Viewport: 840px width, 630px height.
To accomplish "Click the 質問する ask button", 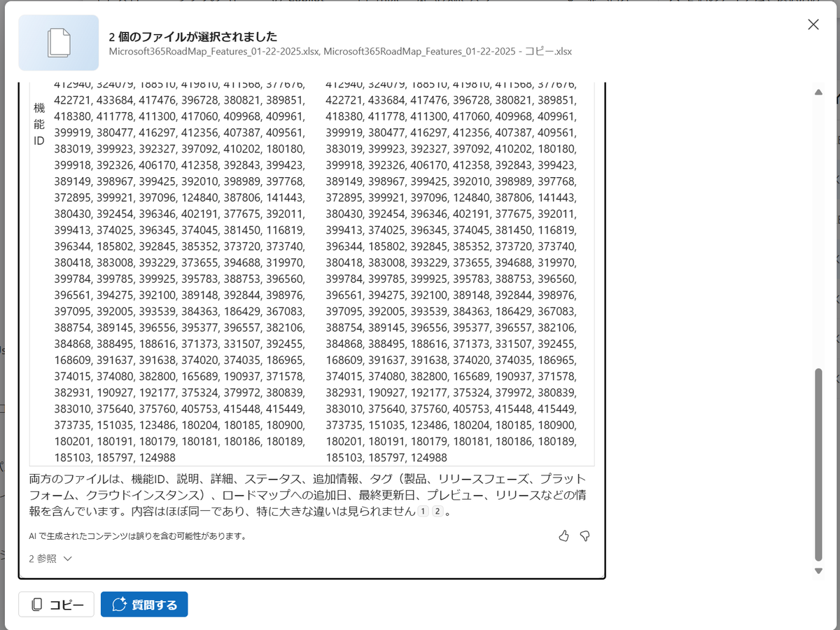I will pyautogui.click(x=144, y=605).
